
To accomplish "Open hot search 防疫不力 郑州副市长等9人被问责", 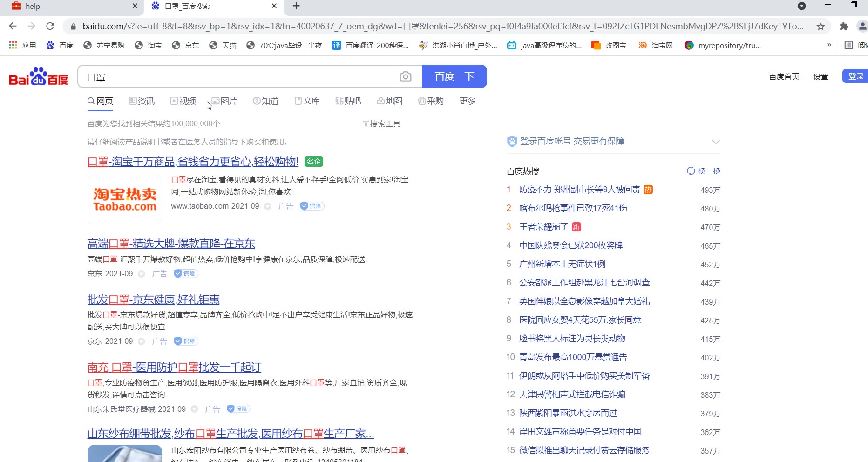I will click(580, 190).
